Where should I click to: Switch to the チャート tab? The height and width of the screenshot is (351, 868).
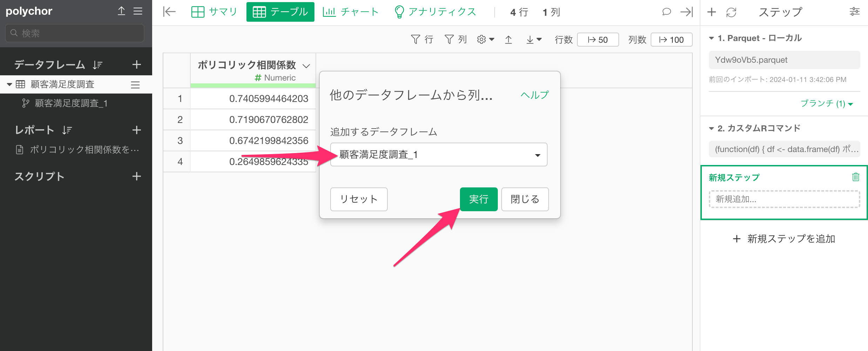click(351, 12)
